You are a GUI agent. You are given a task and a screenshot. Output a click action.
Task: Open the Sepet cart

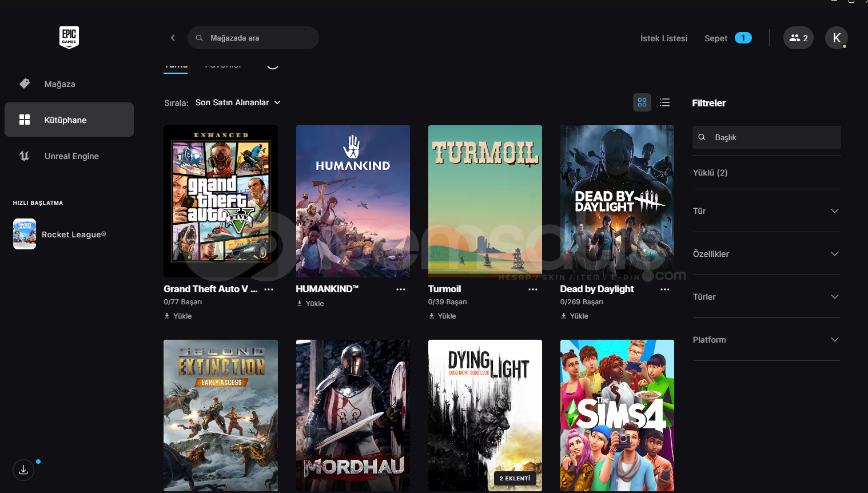tap(728, 38)
